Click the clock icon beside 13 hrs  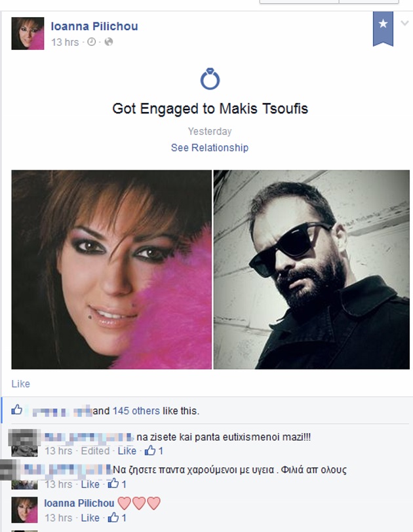coord(92,42)
